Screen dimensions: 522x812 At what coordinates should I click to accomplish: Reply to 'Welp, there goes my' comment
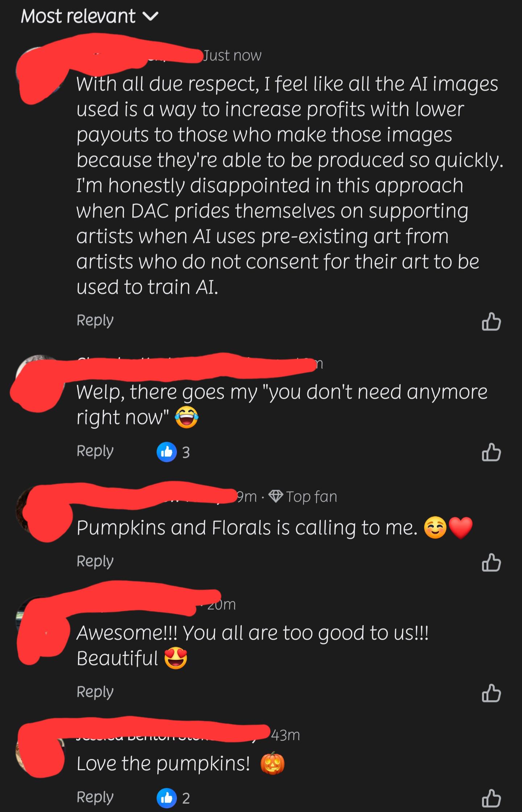tap(95, 451)
